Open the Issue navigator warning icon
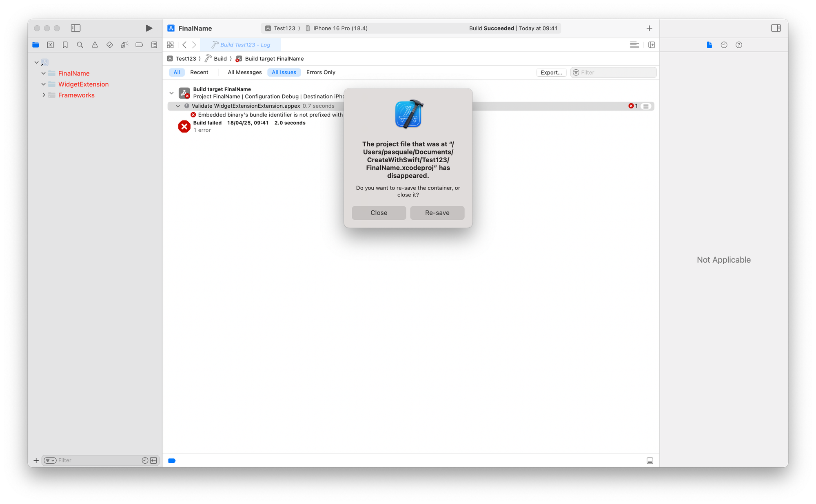This screenshot has height=504, width=816. point(95,45)
